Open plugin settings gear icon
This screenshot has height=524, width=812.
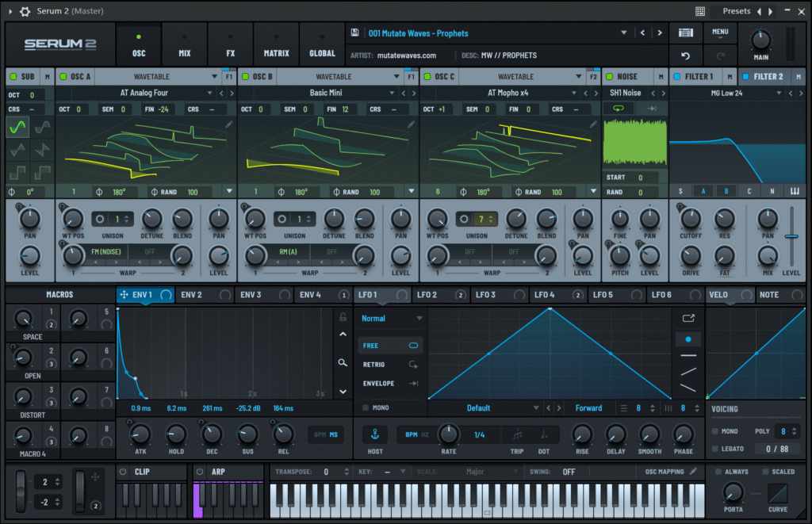coord(25,11)
